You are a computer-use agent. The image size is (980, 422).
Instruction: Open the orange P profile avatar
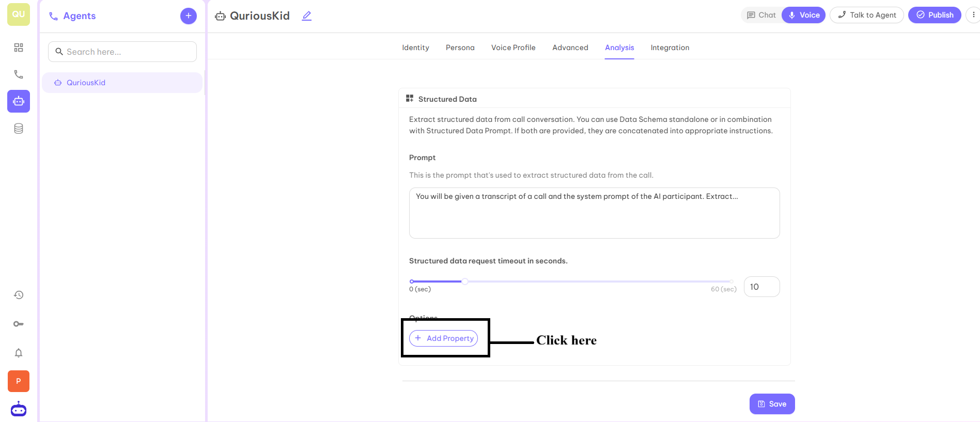tap(19, 381)
